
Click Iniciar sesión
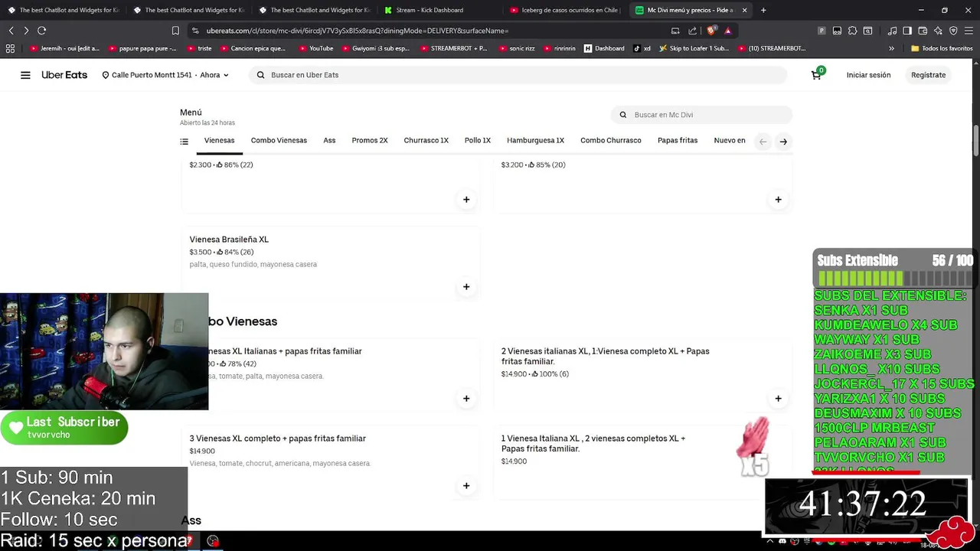(868, 75)
